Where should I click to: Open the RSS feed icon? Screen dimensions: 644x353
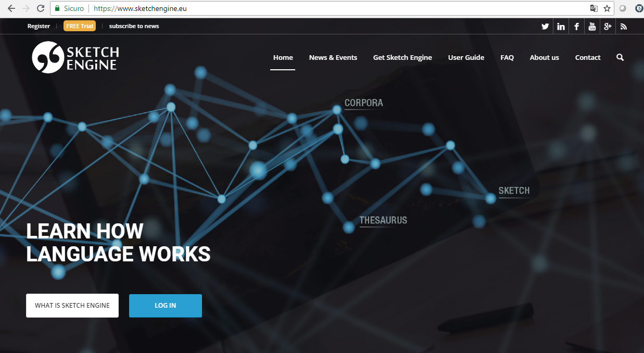(x=623, y=27)
